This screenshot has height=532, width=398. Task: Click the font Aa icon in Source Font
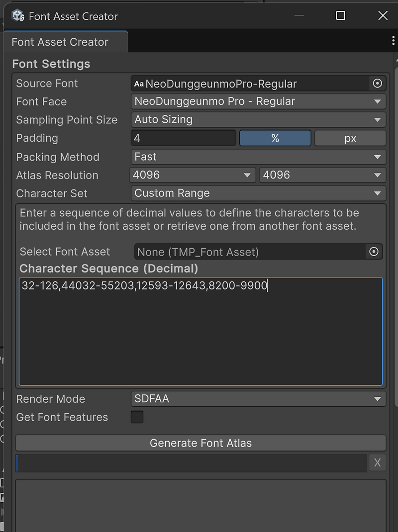pos(139,84)
